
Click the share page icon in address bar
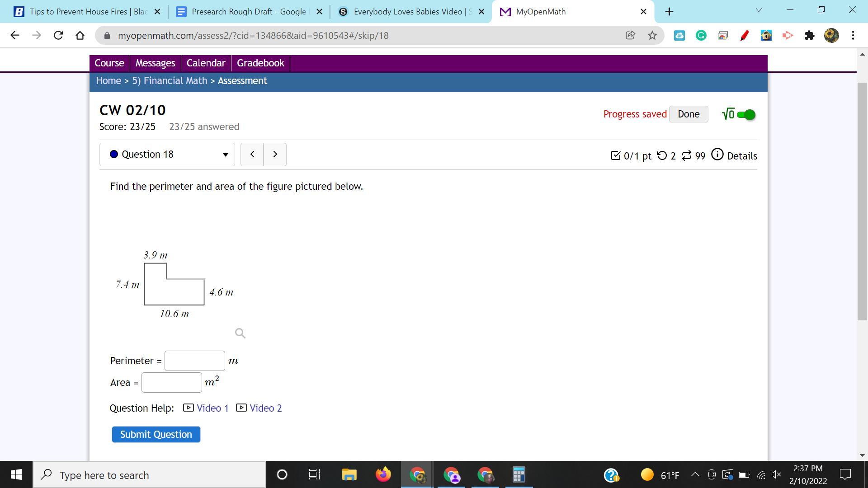tap(630, 35)
